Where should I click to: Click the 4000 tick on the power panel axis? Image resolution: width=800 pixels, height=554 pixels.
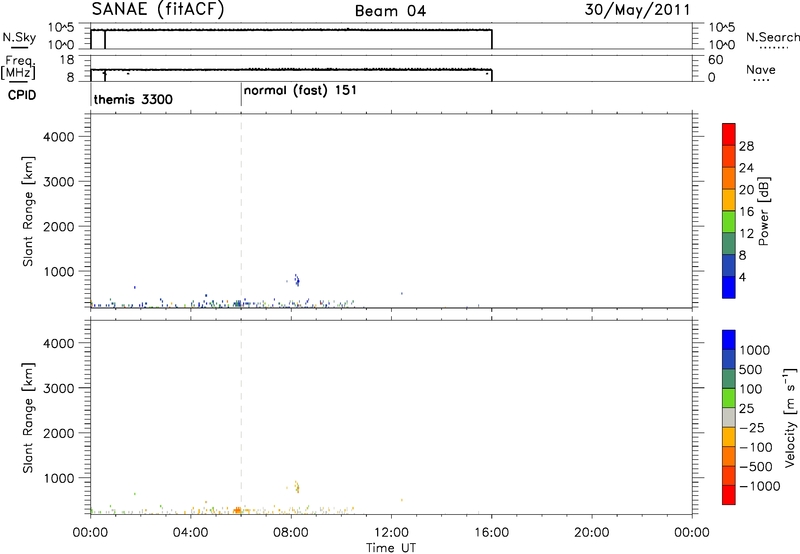59,137
